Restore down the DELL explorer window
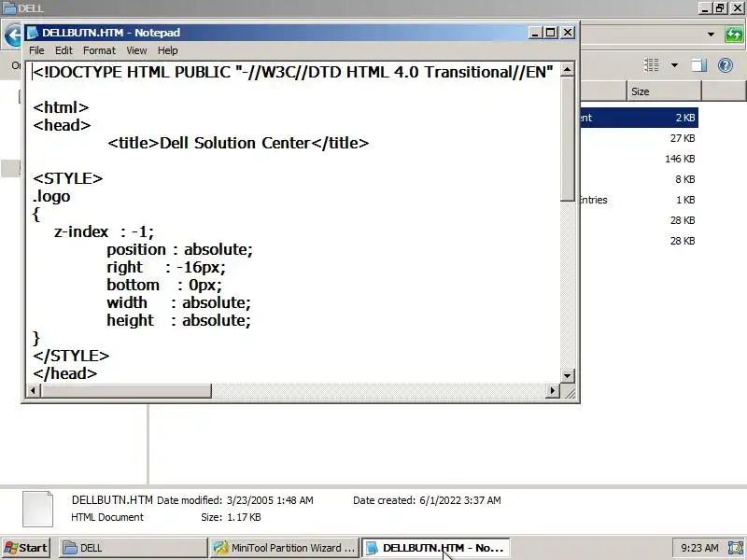The height and width of the screenshot is (560, 747). click(720, 8)
